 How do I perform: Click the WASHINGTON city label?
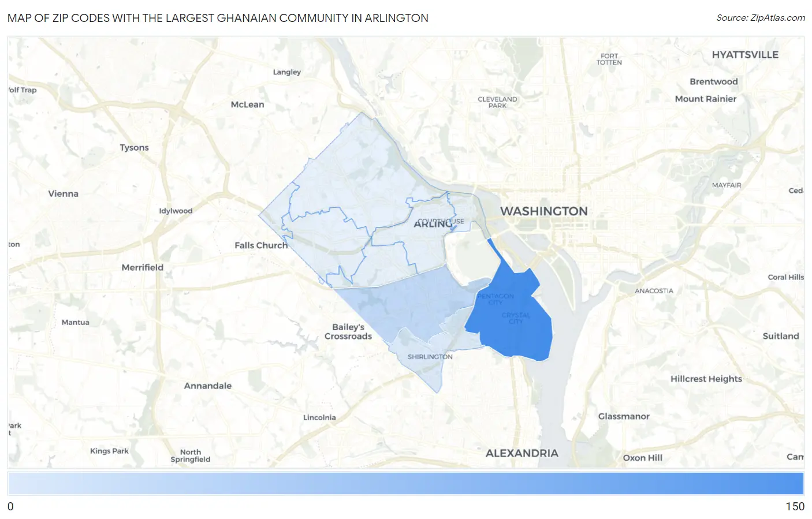point(543,211)
